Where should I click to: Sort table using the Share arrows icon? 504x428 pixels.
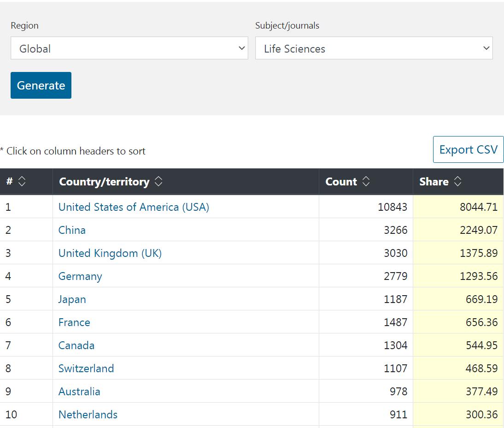(457, 182)
